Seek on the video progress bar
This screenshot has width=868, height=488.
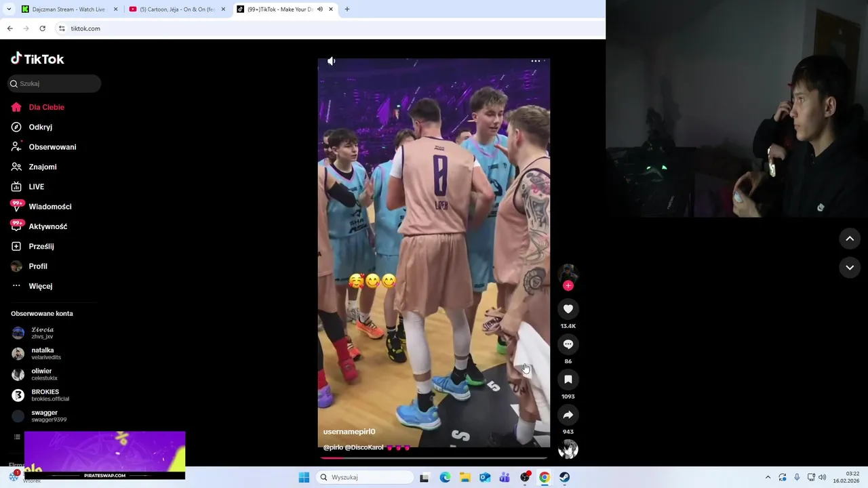coord(433,457)
